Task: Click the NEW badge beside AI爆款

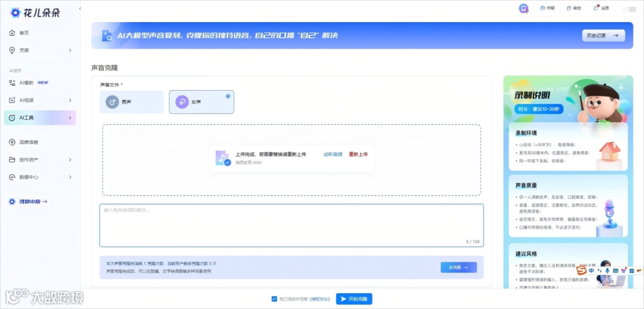Action: [43, 82]
